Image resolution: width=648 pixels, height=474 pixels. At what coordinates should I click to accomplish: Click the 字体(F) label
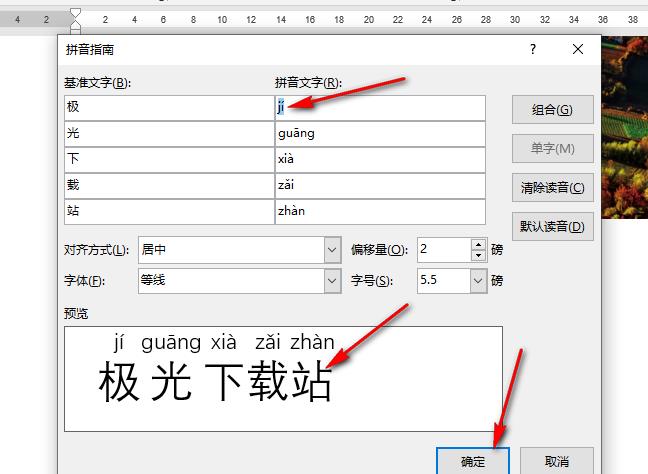click(x=84, y=281)
